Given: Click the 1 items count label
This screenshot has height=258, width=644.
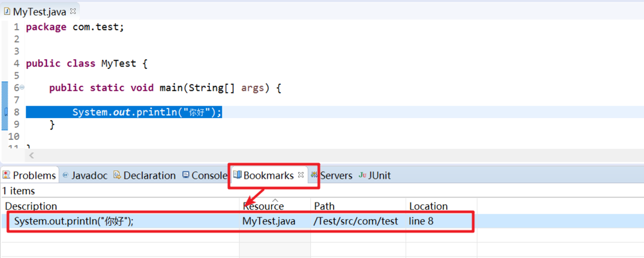Looking at the screenshot, I should point(19,191).
